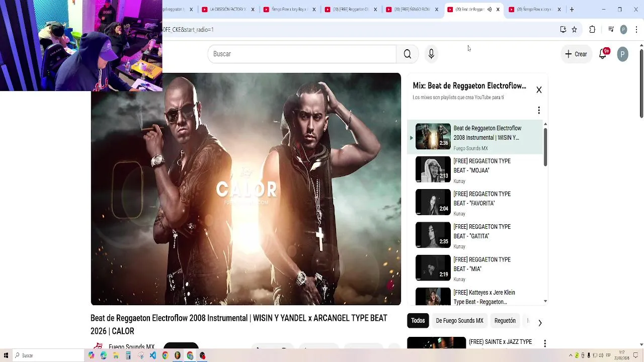
Task: Close the active Beat de Reggaeton tab
Action: point(498,9)
